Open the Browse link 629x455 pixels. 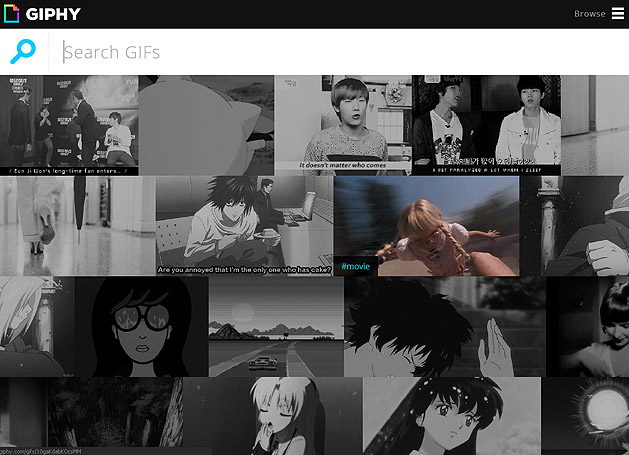click(x=589, y=14)
